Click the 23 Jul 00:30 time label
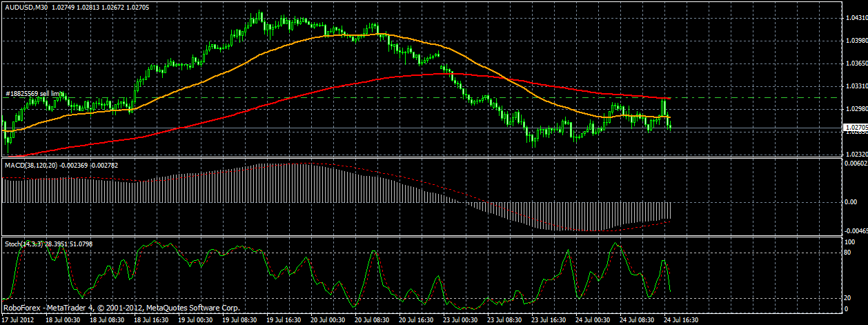Image resolution: width=868 pixels, height=325 pixels. pos(460,320)
